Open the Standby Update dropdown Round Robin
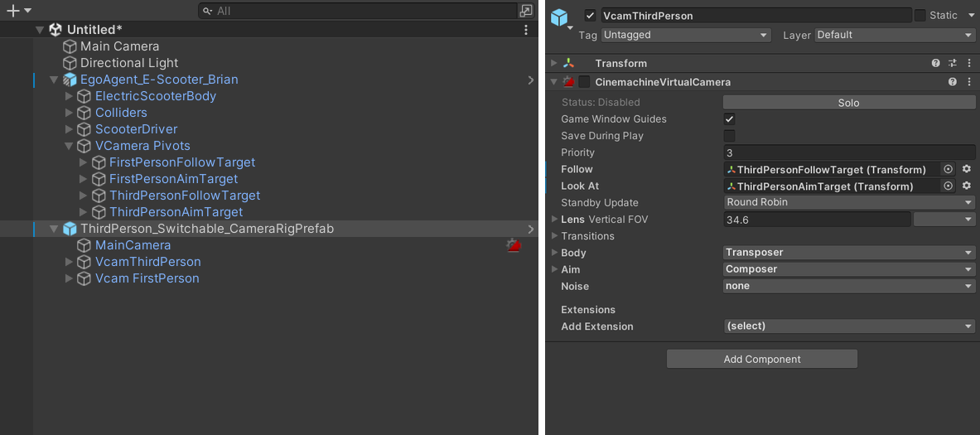The image size is (980, 435). [x=849, y=202]
